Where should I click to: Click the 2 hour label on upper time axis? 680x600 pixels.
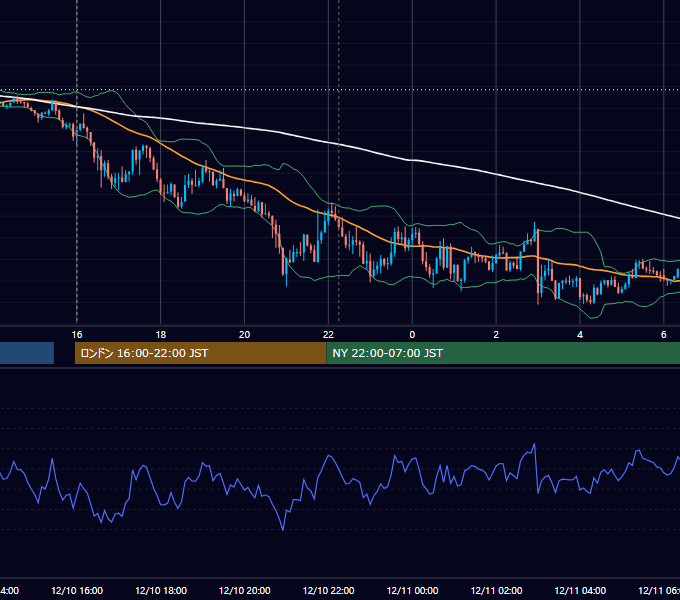[496, 335]
